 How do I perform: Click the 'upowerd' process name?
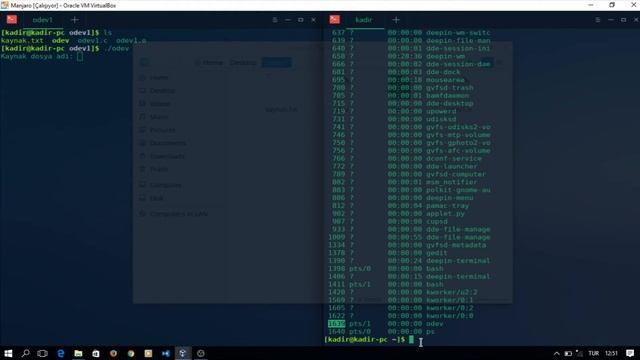(x=441, y=111)
